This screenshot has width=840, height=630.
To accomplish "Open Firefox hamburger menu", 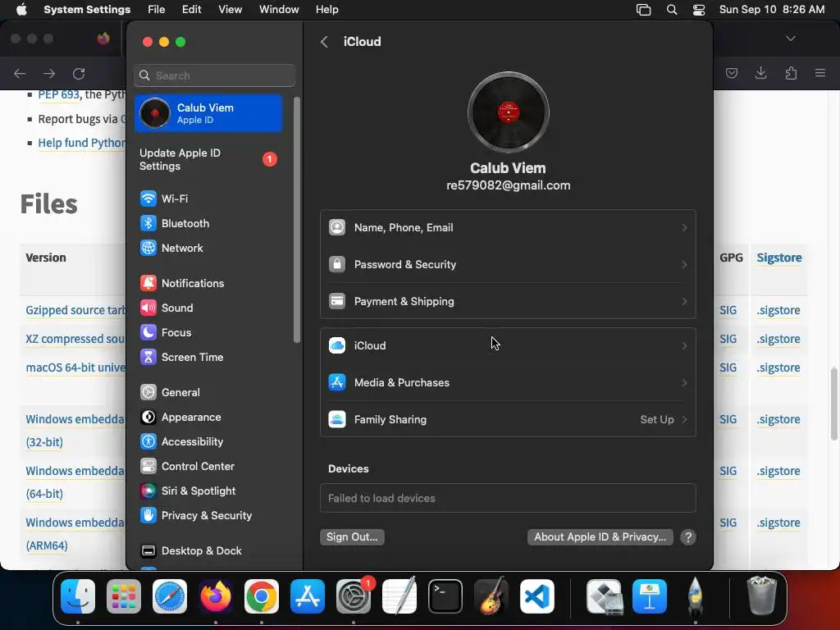I will click(x=819, y=73).
